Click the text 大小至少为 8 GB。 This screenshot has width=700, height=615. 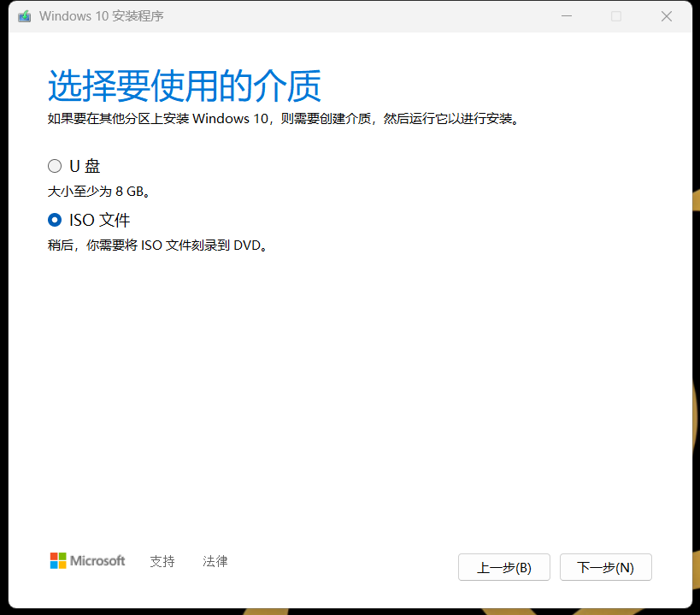(99, 191)
